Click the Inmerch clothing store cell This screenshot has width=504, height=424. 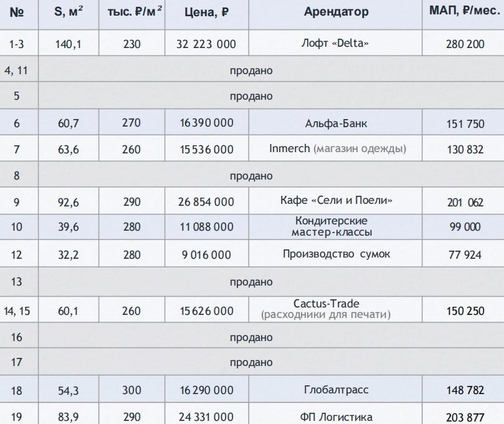click(338, 149)
